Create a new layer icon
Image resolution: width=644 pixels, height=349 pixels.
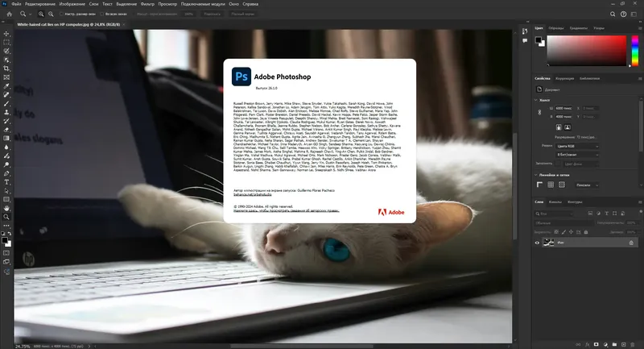point(623,344)
